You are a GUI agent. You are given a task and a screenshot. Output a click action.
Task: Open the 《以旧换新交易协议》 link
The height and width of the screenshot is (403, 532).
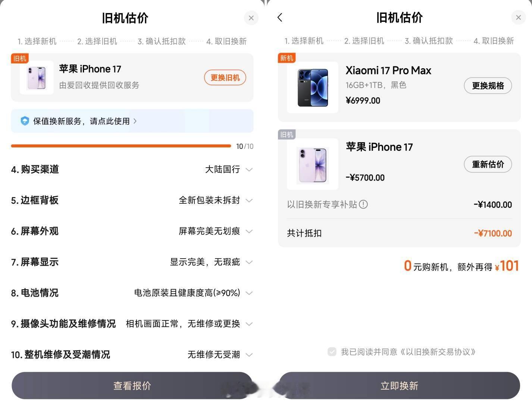coord(438,352)
